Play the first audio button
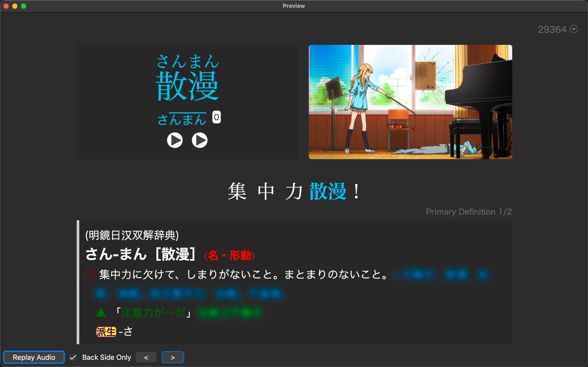The image size is (588, 367). (175, 140)
